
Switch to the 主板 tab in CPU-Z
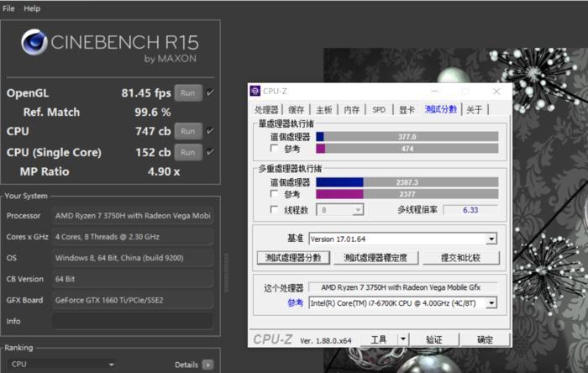(324, 110)
